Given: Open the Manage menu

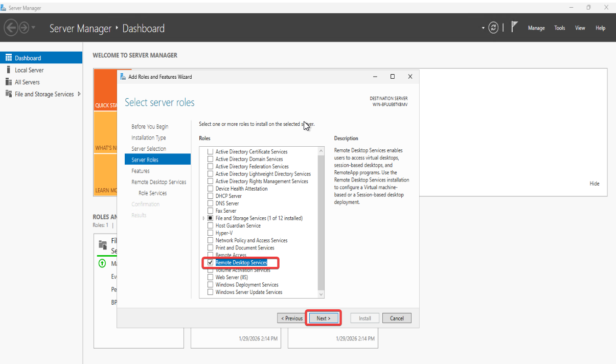Looking at the screenshot, I should click(x=536, y=28).
